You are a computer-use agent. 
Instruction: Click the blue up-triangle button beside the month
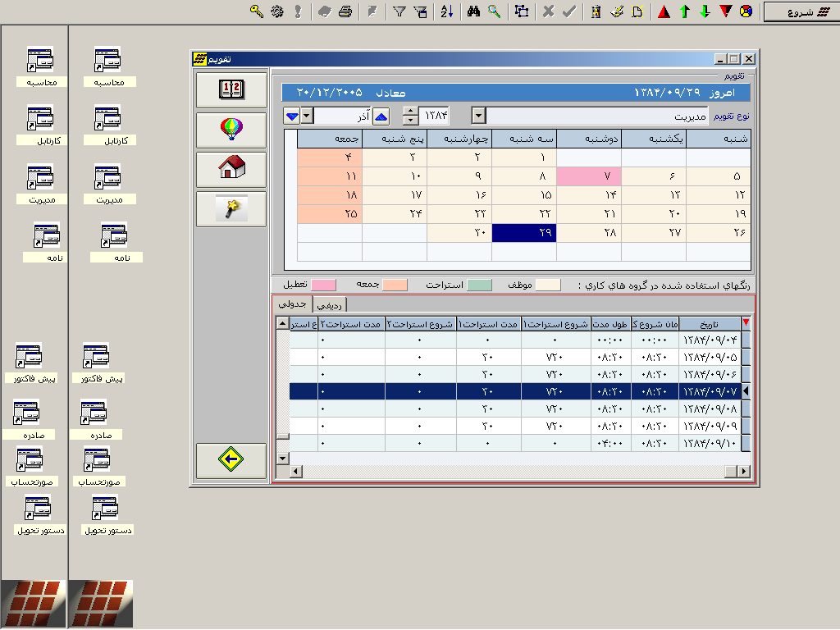pos(381,116)
